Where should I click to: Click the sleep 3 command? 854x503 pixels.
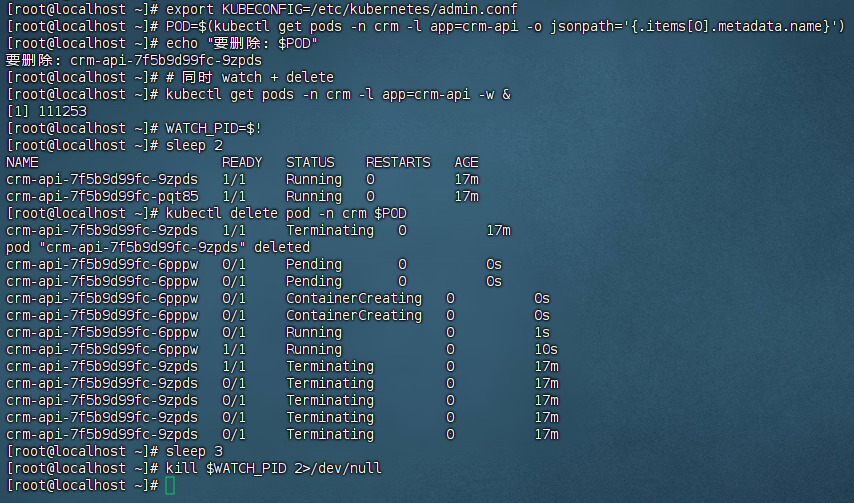point(194,451)
